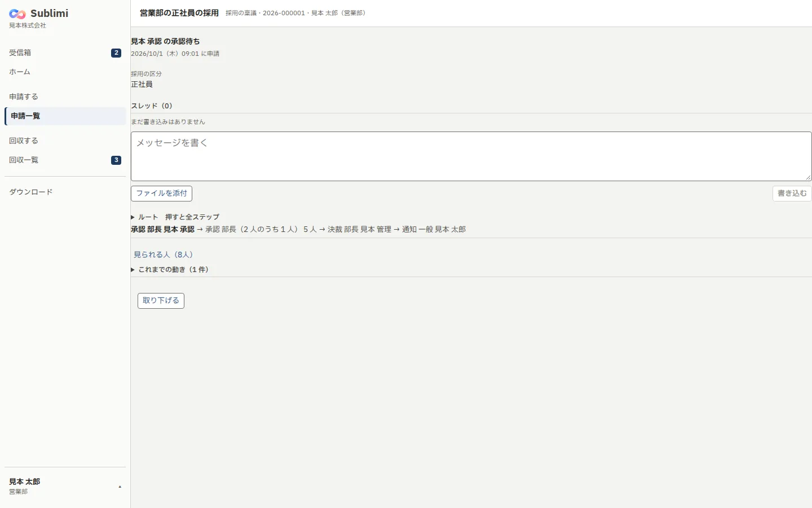Screen dimensions: 812x508
Task: Click the スレッド（0）heading
Action: pyautogui.click(x=152, y=106)
